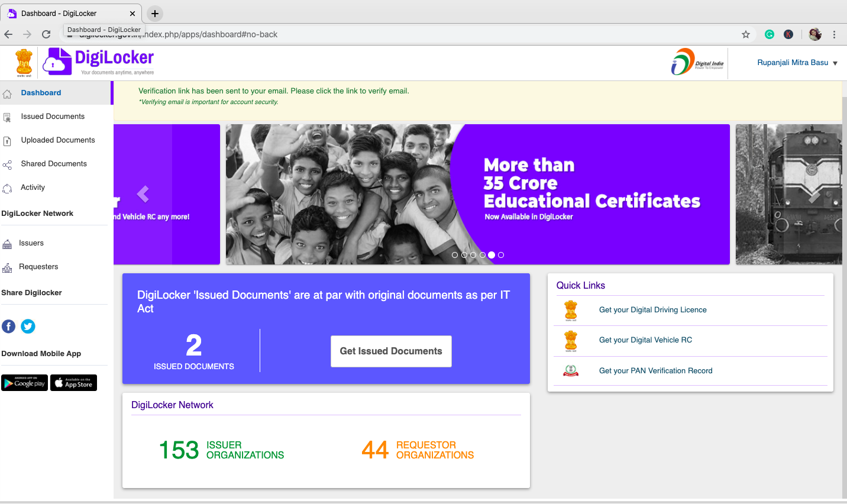Open the Chrome profile avatar

(x=815, y=34)
